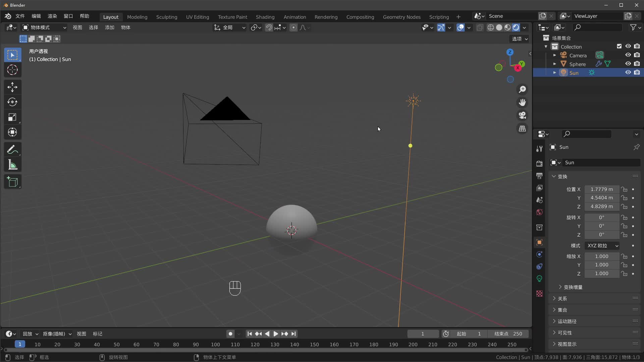Open the viewport Add menu
The width and height of the screenshot is (644, 362).
click(x=110, y=27)
